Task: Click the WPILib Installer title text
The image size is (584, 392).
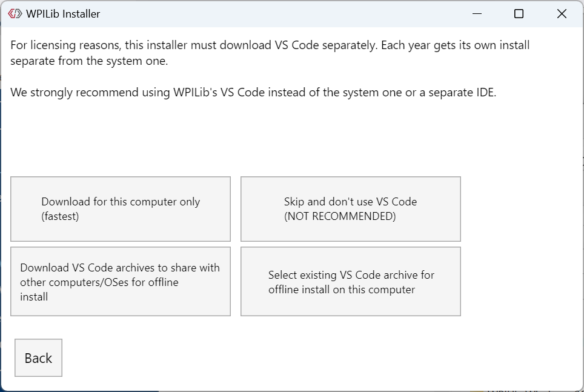Action: click(x=61, y=13)
